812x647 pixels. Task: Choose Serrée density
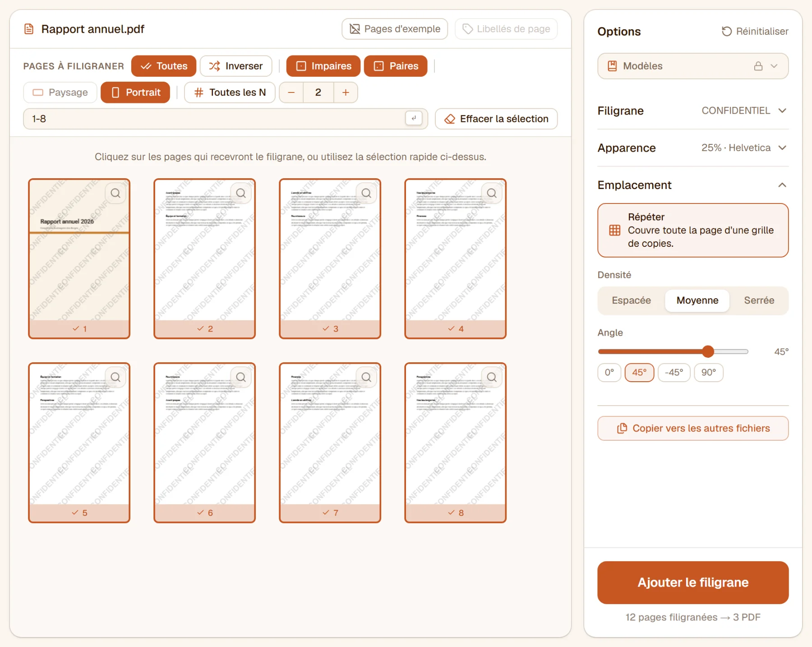click(x=759, y=300)
